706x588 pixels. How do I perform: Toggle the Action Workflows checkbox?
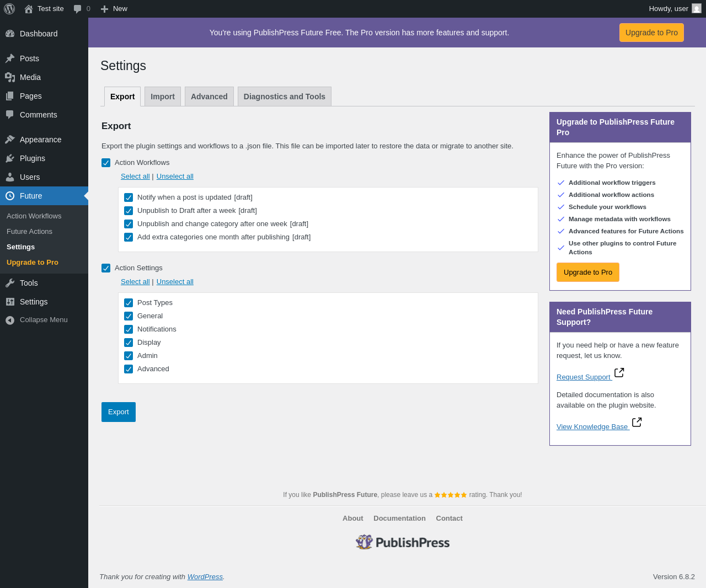click(x=106, y=163)
